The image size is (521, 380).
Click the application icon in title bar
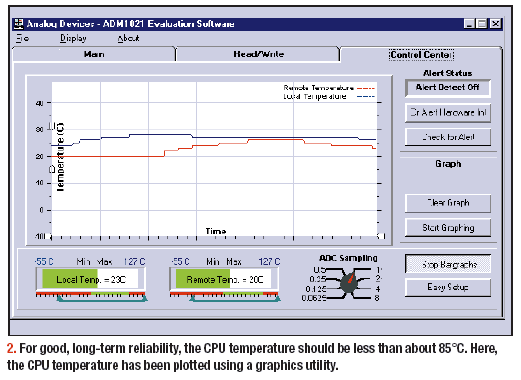(x=19, y=24)
